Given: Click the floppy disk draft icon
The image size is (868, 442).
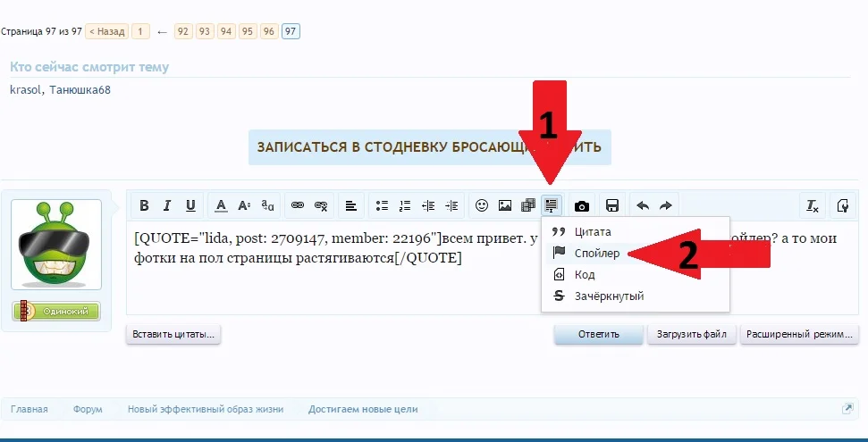Looking at the screenshot, I should (x=612, y=205).
